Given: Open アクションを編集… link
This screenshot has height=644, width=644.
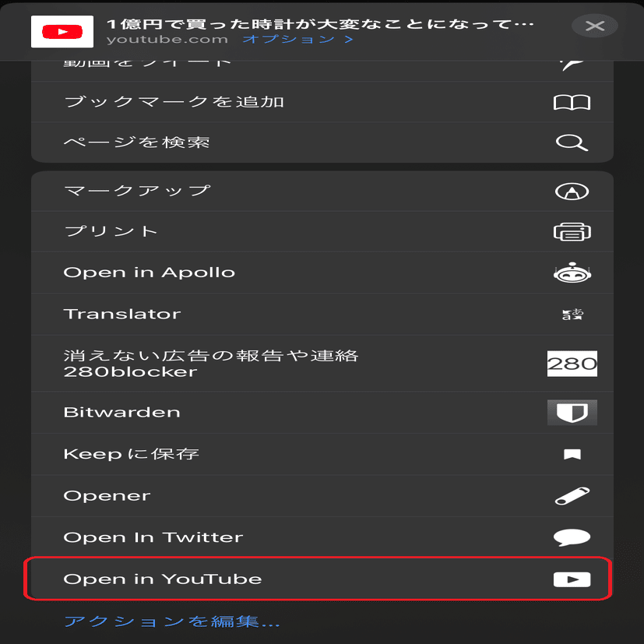Looking at the screenshot, I should pos(171,621).
